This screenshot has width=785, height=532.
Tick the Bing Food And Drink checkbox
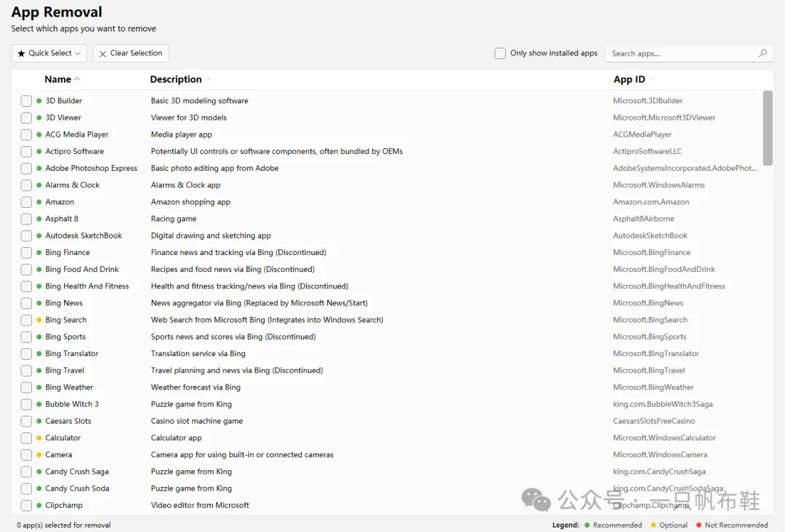pyautogui.click(x=27, y=269)
